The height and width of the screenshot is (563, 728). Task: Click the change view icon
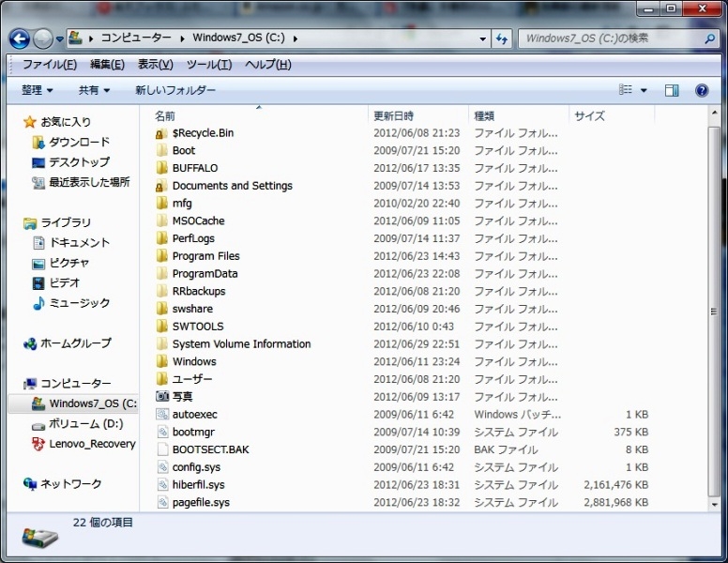[626, 90]
